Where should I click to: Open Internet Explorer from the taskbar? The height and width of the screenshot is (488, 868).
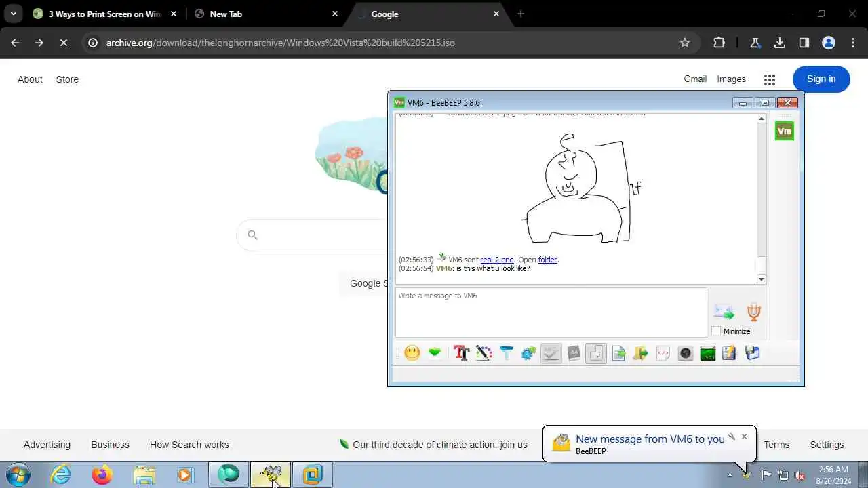tap(61, 474)
